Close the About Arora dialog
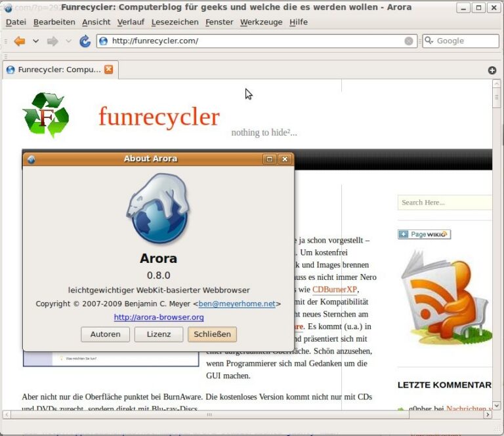Image resolution: width=504 pixels, height=436 pixels. click(284, 159)
